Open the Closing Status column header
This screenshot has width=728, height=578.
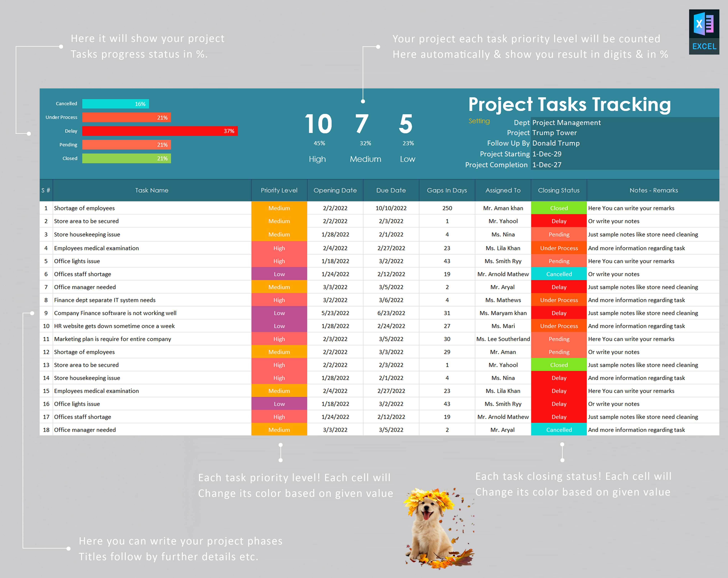pyautogui.click(x=559, y=190)
